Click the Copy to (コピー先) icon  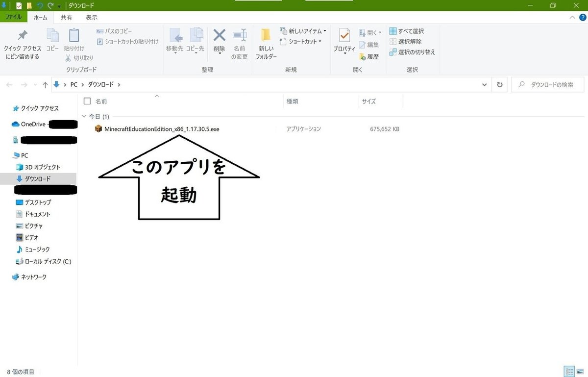click(x=196, y=35)
